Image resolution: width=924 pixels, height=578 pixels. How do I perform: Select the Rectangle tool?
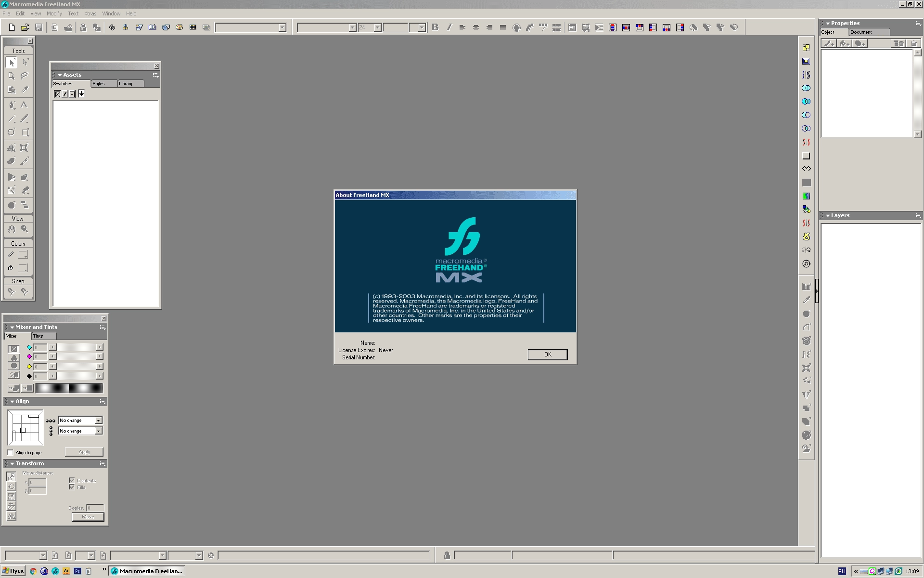(25, 132)
